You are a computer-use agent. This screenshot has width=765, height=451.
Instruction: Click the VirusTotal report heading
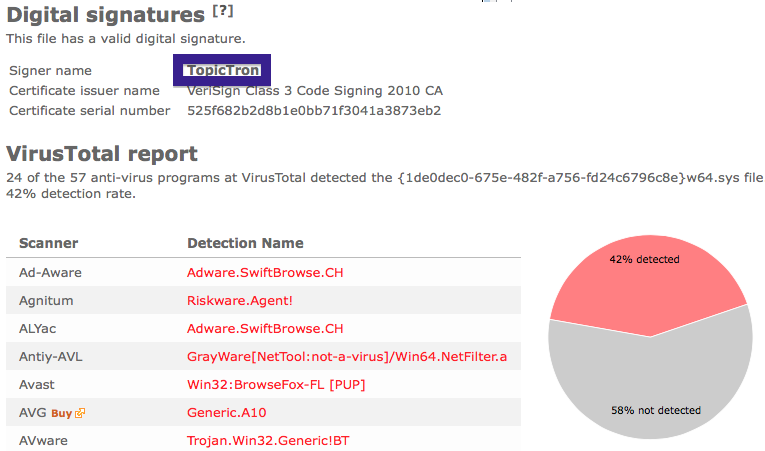102,153
